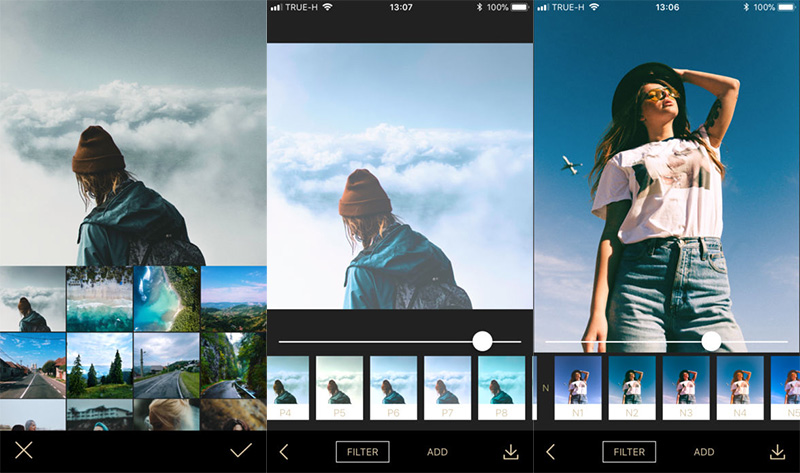Tap the X cancel icon in photo picker
800x473 pixels.
pyautogui.click(x=24, y=450)
